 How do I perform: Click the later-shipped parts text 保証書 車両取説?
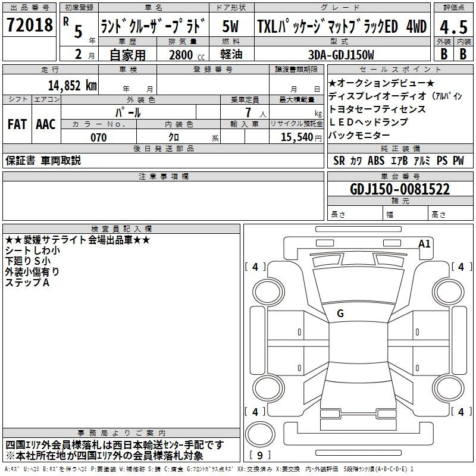[x=43, y=161]
